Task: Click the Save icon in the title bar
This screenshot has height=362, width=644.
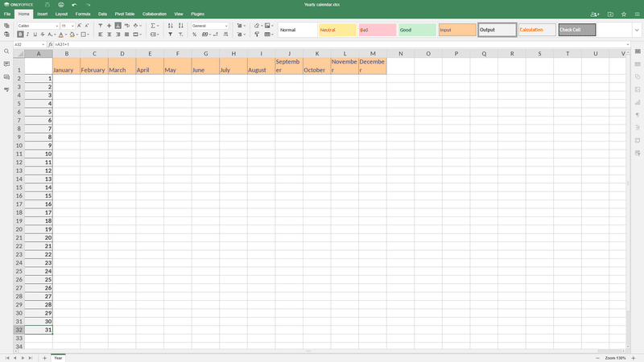Action: (47, 5)
